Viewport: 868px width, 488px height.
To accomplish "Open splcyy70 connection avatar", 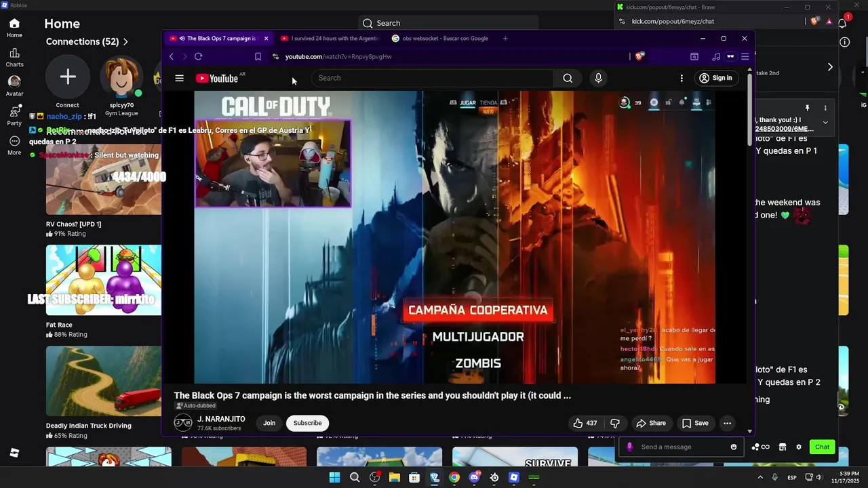I will coord(121,77).
